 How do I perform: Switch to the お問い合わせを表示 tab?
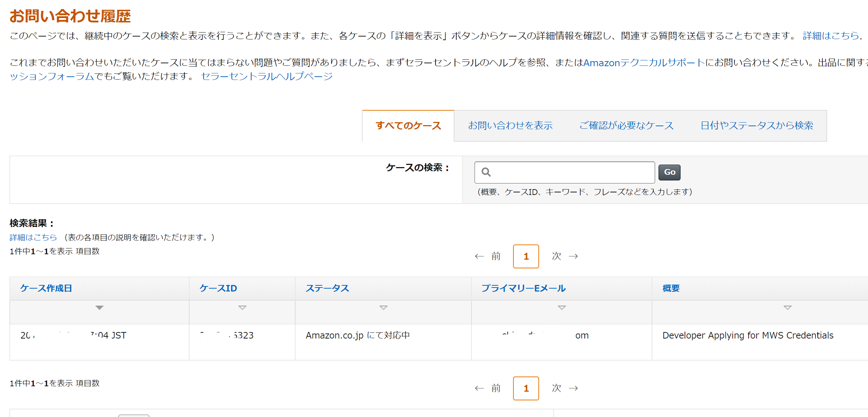point(510,125)
